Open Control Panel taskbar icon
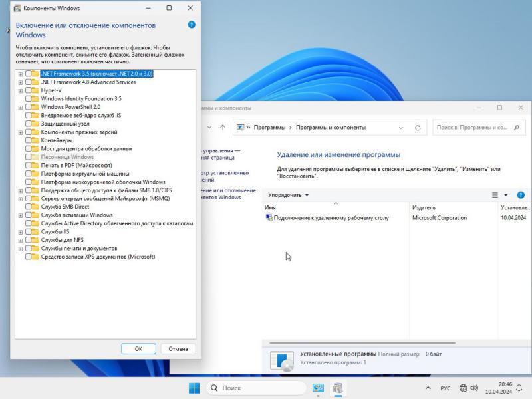 318,388
